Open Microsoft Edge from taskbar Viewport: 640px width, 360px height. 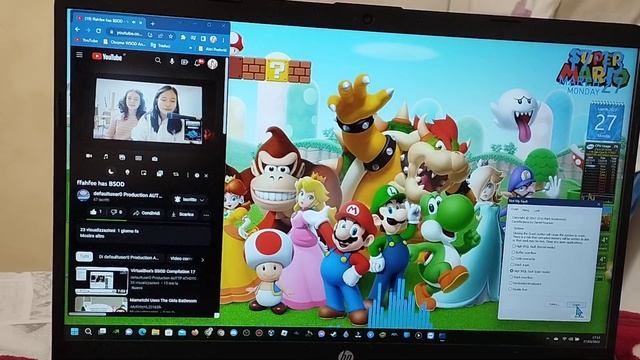[x=142, y=332]
